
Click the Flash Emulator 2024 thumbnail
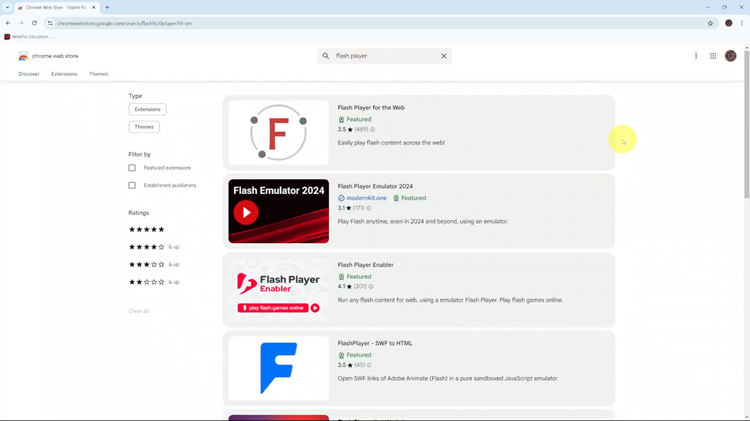click(278, 211)
